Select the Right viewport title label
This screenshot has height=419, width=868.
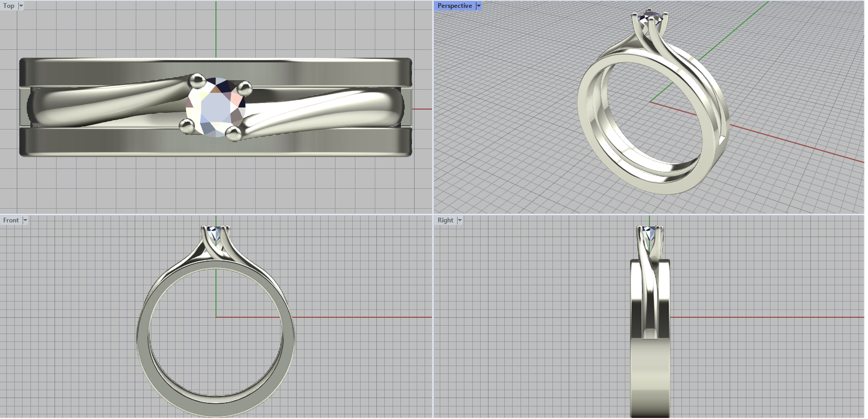click(445, 220)
